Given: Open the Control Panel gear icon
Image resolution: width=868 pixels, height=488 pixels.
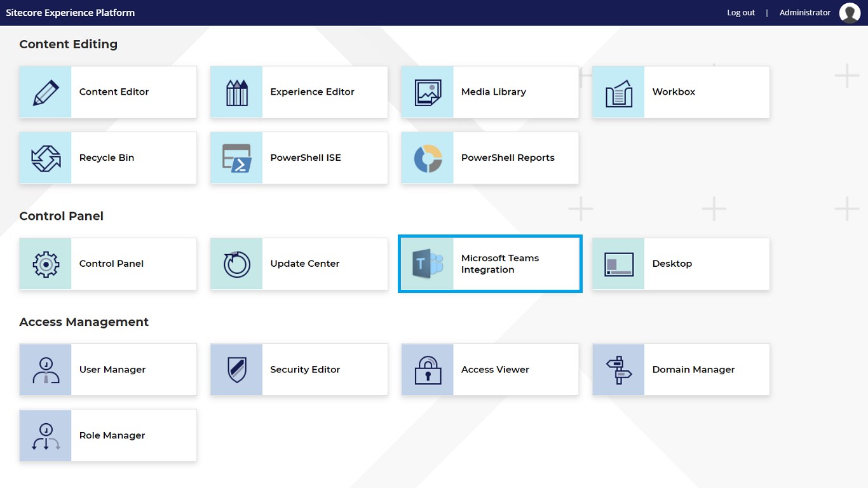Looking at the screenshot, I should [x=45, y=264].
